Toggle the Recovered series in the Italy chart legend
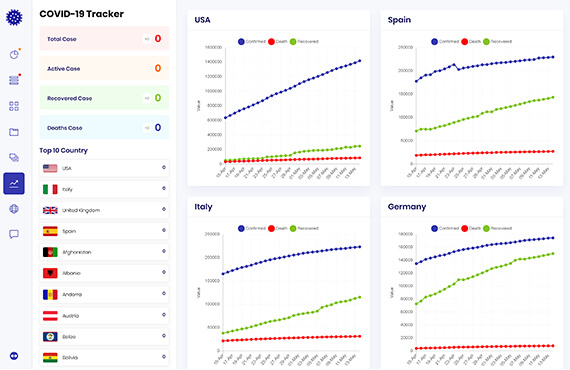 pos(304,228)
